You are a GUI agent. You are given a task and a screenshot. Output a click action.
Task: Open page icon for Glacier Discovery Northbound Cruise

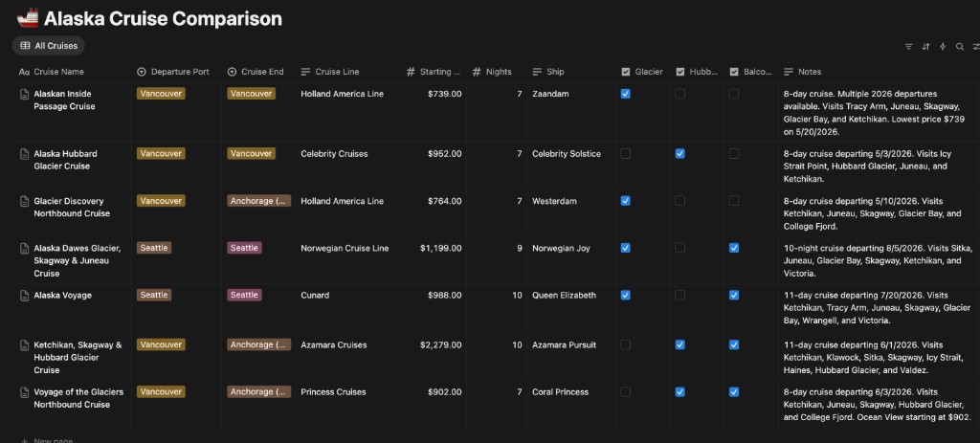click(24, 201)
